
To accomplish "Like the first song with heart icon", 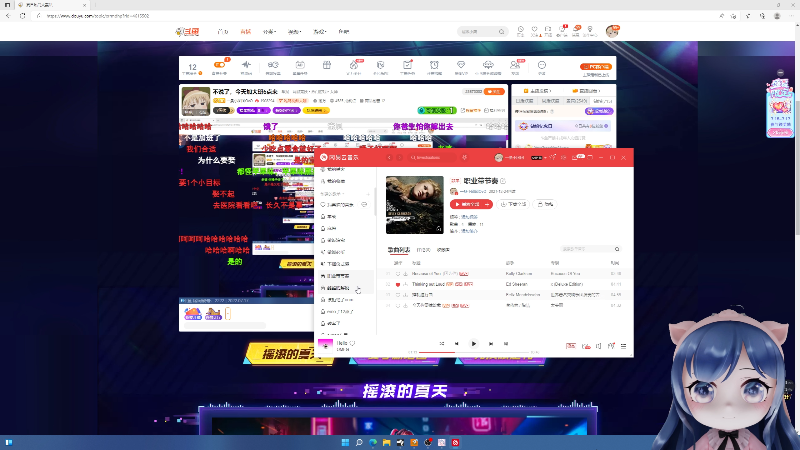I will [x=398, y=274].
